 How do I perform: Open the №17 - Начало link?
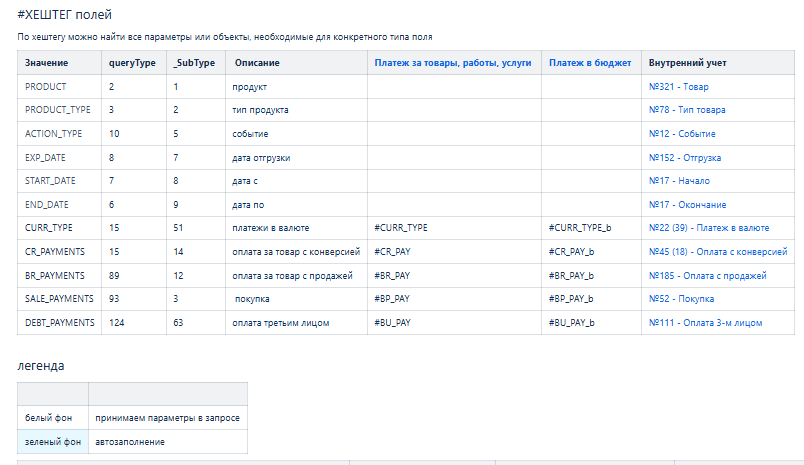(679, 181)
